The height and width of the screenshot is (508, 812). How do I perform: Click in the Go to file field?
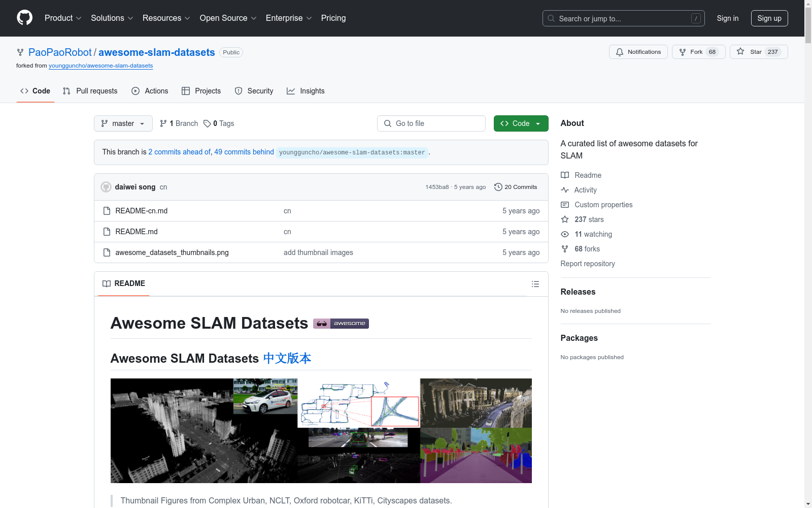tap(431, 123)
